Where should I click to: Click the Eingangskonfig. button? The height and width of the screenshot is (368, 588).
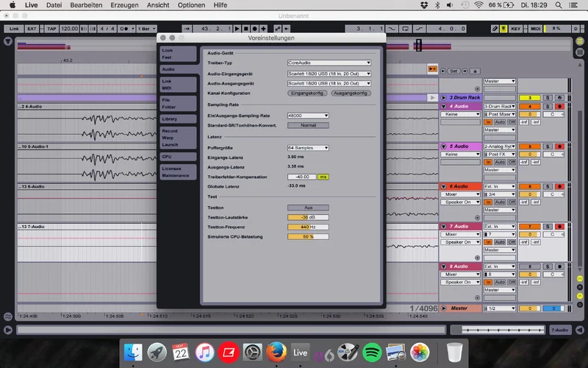[x=307, y=93]
